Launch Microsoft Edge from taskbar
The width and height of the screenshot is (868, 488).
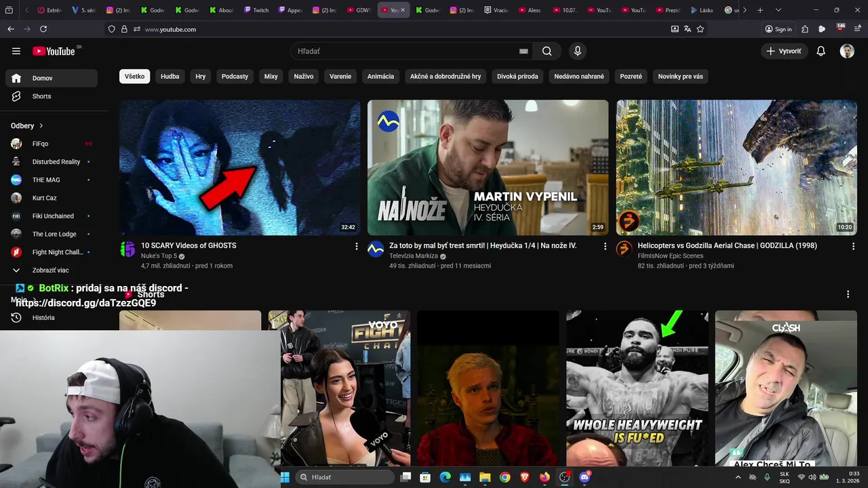pos(445,477)
